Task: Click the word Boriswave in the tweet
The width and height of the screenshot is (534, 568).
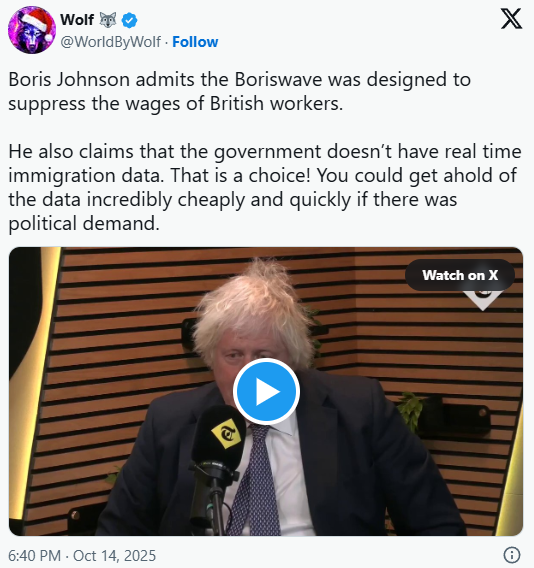Action: (x=278, y=79)
